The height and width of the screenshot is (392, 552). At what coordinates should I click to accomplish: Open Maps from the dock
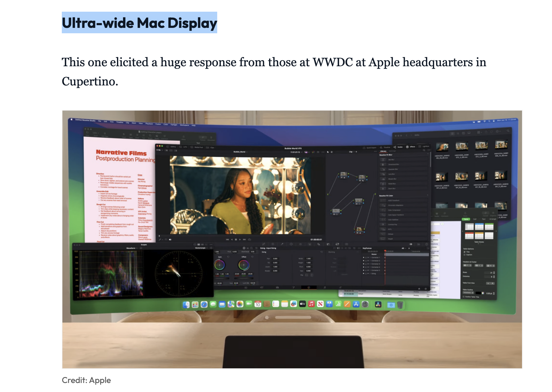(x=231, y=304)
